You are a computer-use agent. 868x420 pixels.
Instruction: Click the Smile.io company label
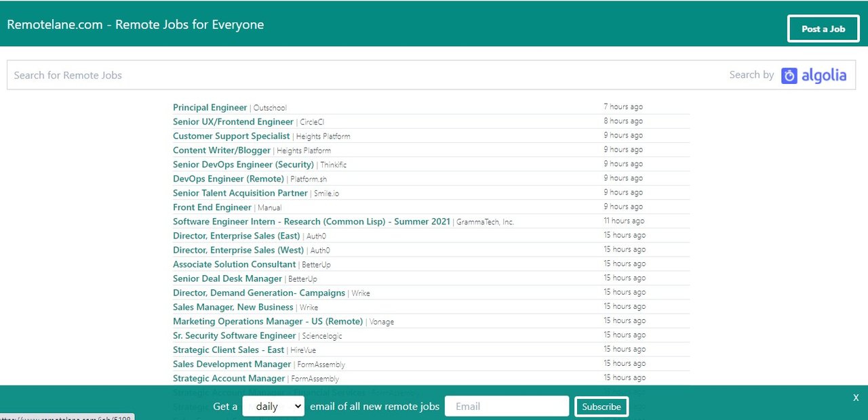click(x=326, y=194)
